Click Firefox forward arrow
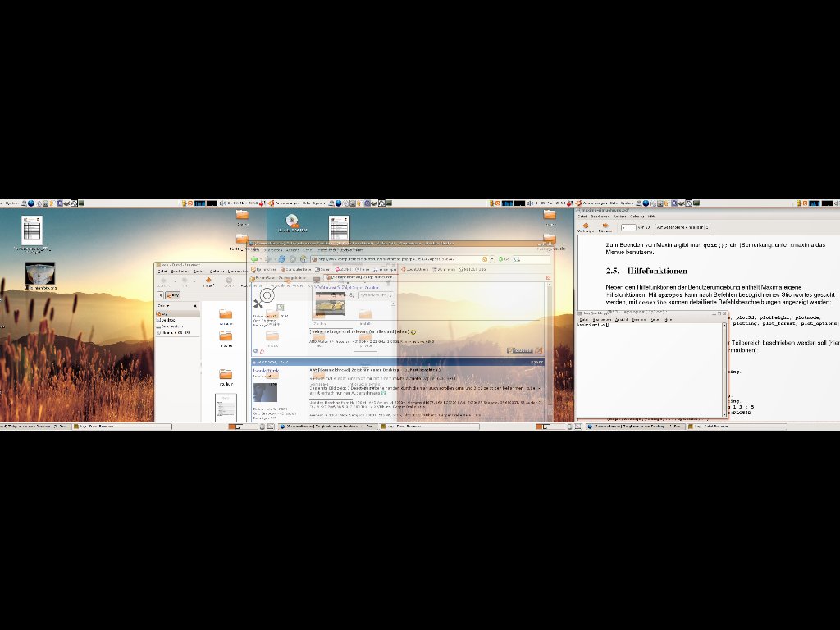This screenshot has width=840, height=630. 268,259
